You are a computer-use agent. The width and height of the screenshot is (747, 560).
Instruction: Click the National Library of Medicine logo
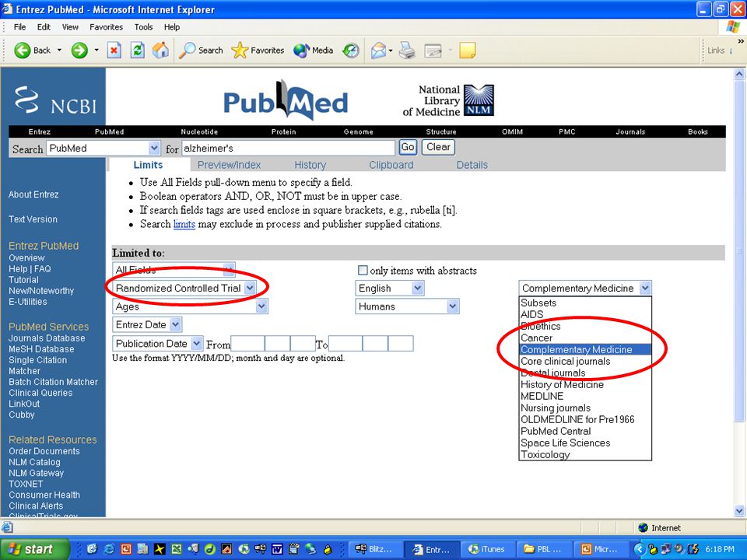point(448,100)
